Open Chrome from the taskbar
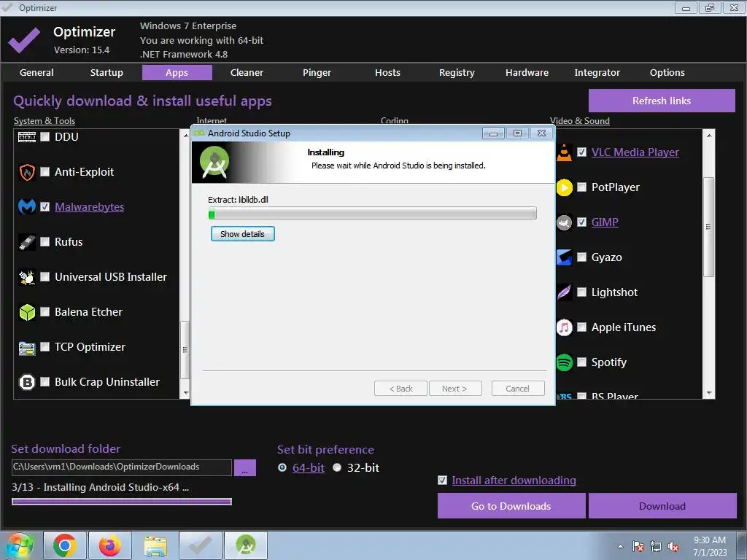The width and height of the screenshot is (747, 560). tap(65, 545)
